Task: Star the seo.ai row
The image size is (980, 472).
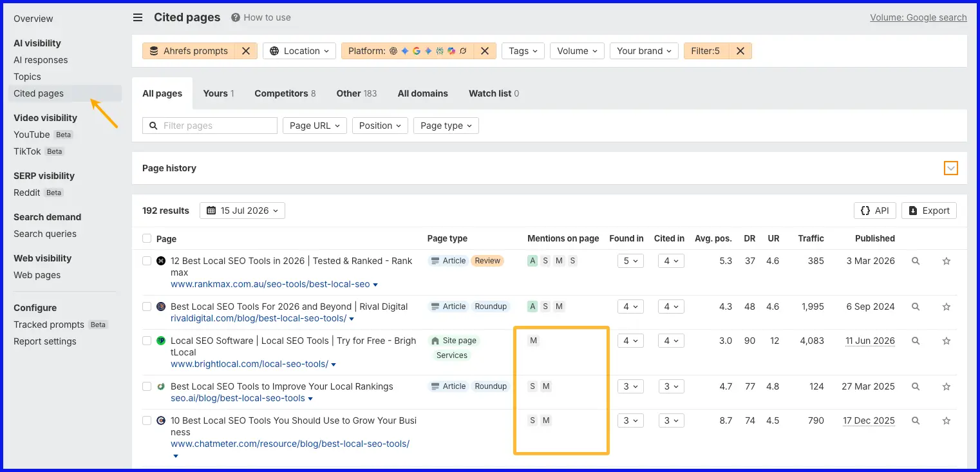Action: [x=947, y=386]
